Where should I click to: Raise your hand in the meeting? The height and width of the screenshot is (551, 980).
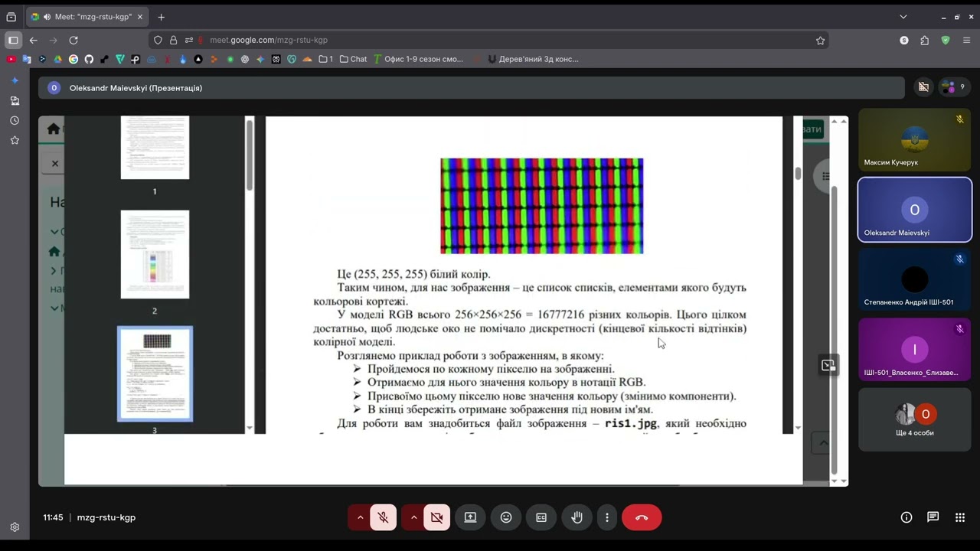tap(577, 517)
